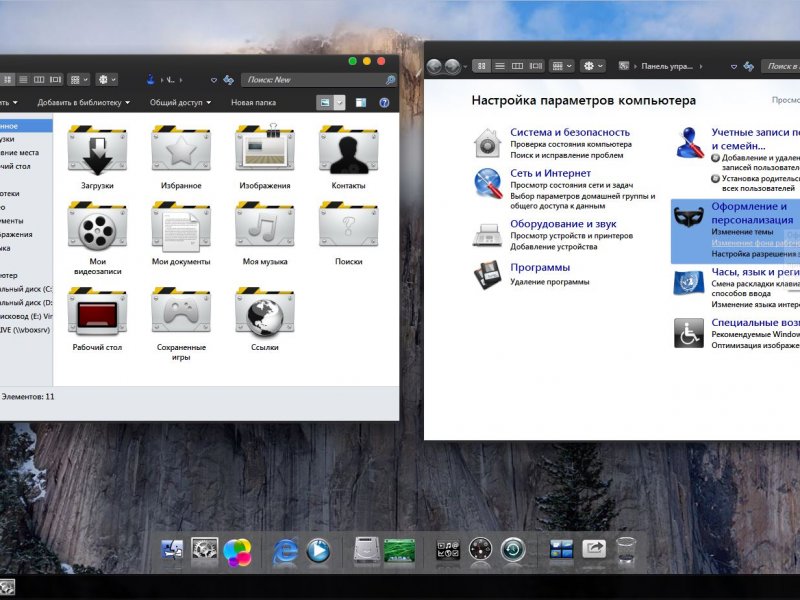Click the Finder icon in dock

172,551
